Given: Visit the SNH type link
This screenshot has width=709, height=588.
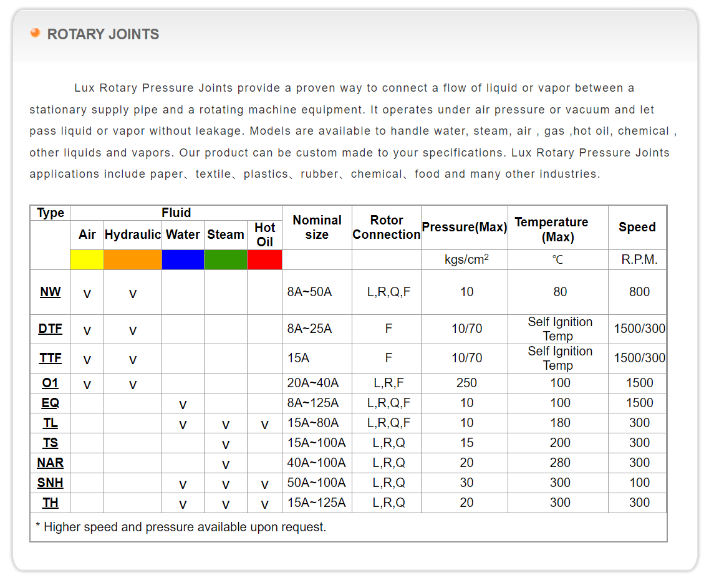Looking at the screenshot, I should click(50, 483).
